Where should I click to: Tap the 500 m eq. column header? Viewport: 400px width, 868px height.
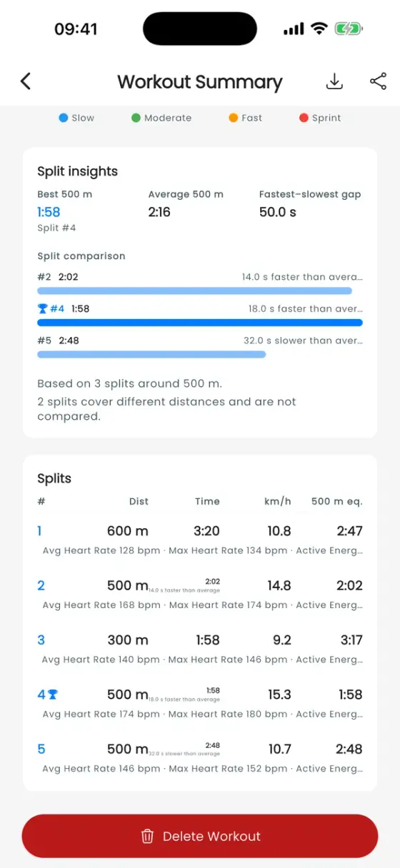(x=337, y=501)
